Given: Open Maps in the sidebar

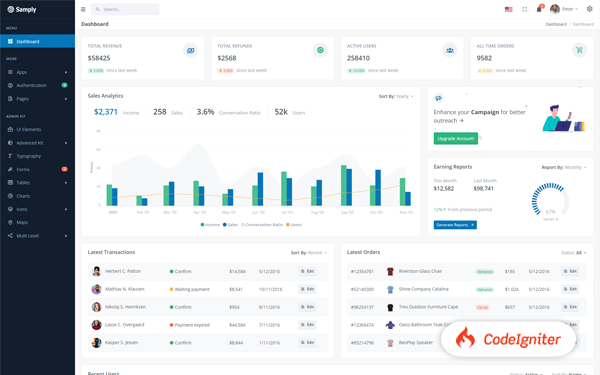Looking at the screenshot, I should [x=38, y=222].
